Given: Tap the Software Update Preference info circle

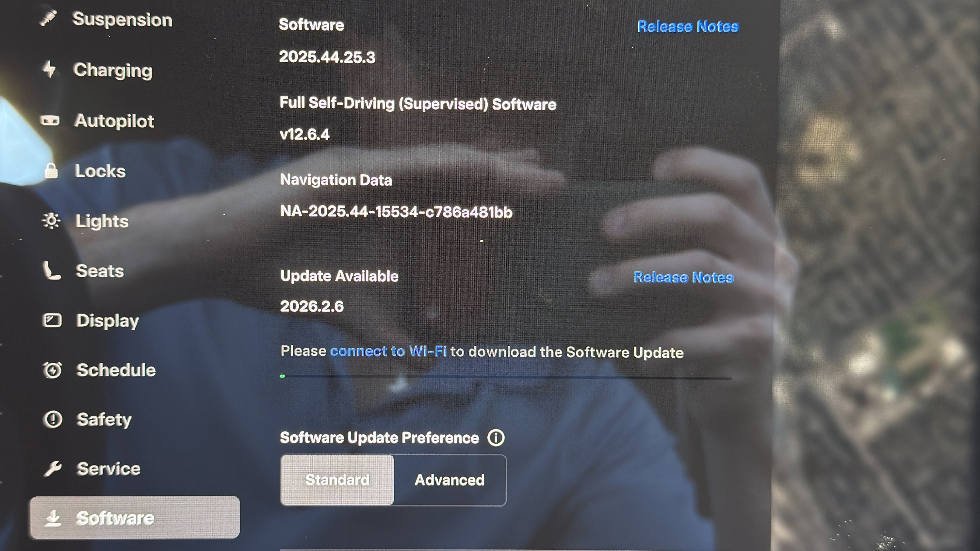Looking at the screenshot, I should (x=497, y=437).
